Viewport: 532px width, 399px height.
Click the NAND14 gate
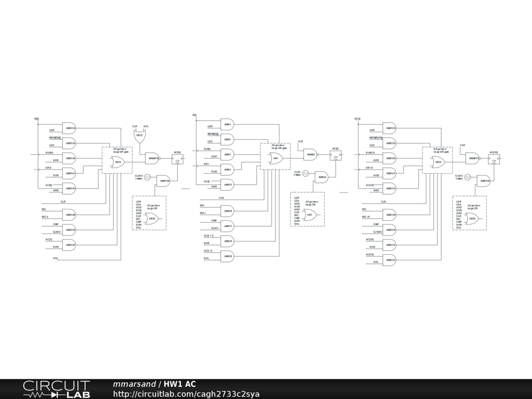[152, 158]
